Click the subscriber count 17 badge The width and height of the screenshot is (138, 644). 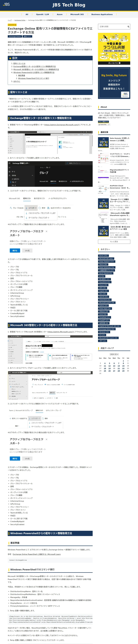coord(109,125)
